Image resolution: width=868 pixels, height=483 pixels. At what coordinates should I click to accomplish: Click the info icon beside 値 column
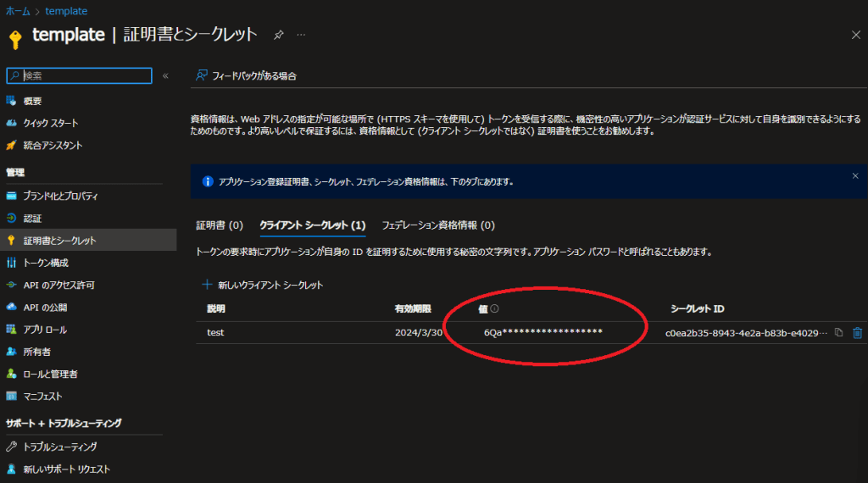point(494,309)
